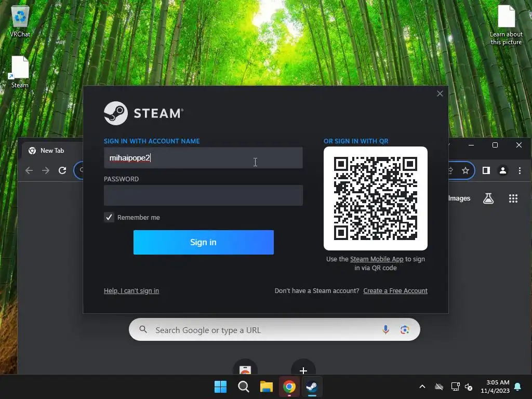Open the Google apps grid icon
Viewport: 532px width, 399px height.
tap(513, 198)
